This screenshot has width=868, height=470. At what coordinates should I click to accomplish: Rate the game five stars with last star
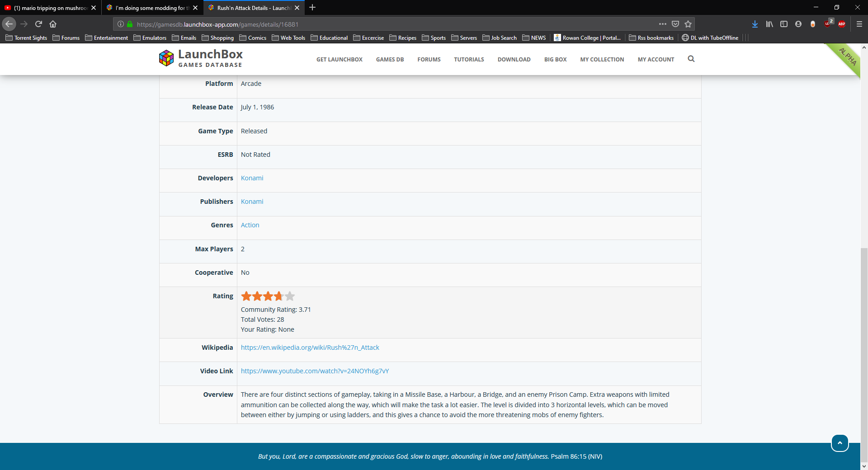click(290, 296)
